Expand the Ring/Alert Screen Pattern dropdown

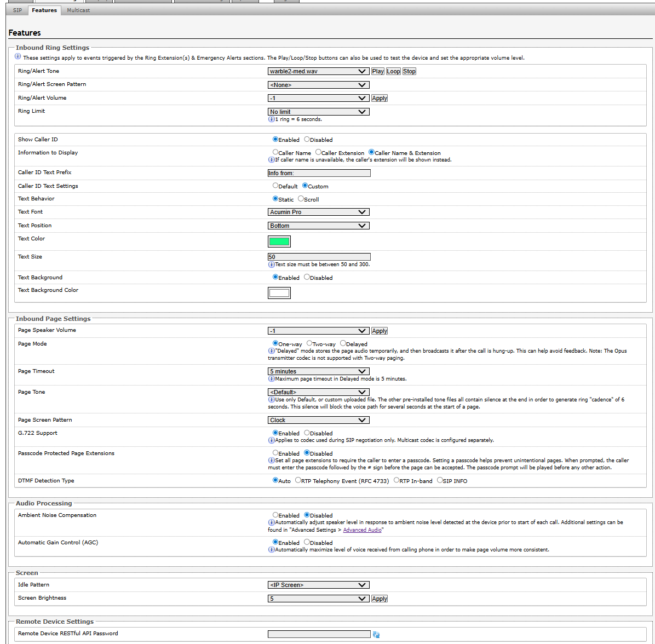tap(318, 85)
